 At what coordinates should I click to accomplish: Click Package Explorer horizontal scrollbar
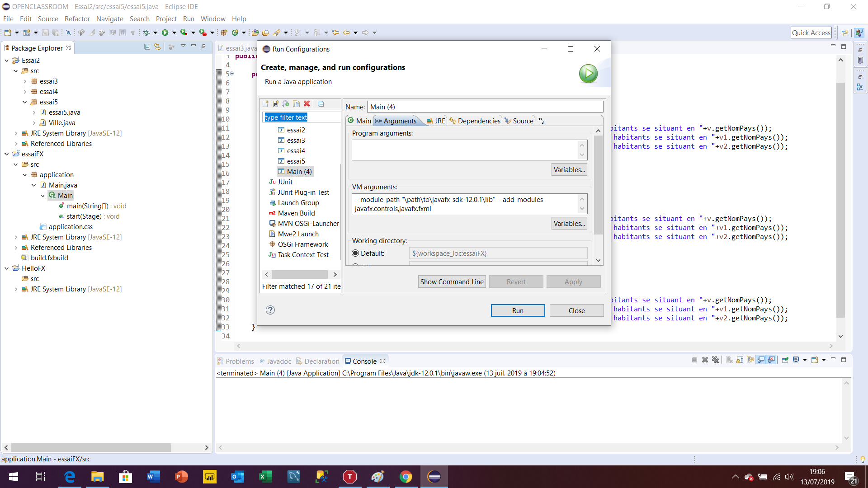coord(91,448)
